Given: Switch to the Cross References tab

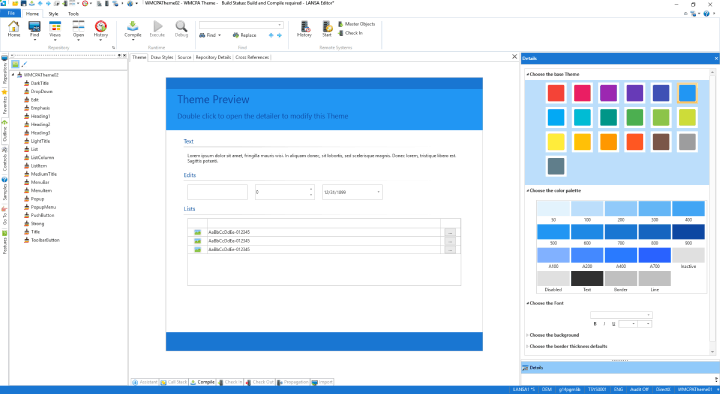Looking at the screenshot, I should (x=252, y=57).
